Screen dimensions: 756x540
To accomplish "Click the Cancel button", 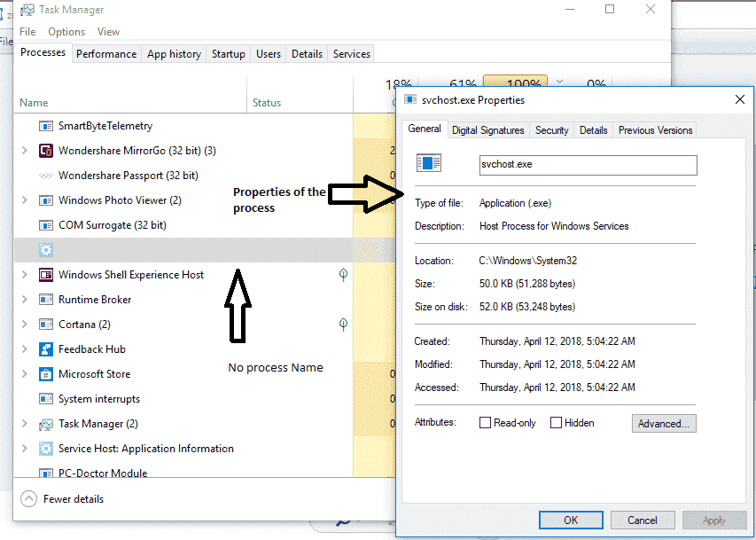I will coord(643,520).
